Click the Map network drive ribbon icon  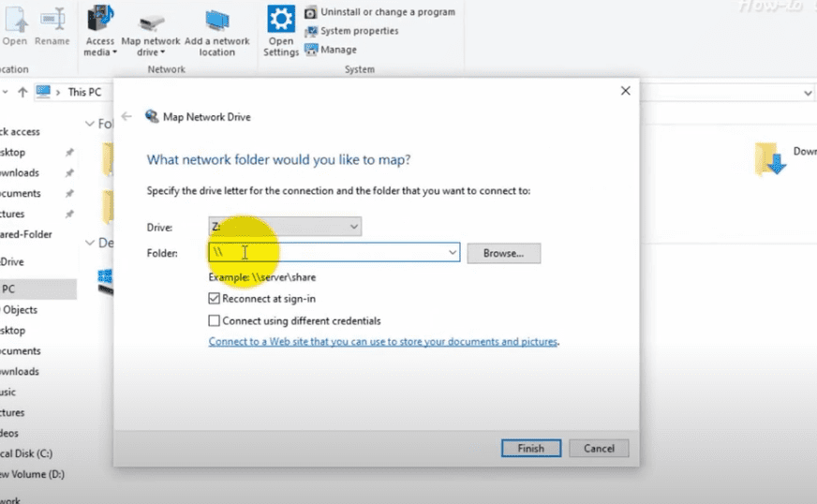click(150, 21)
